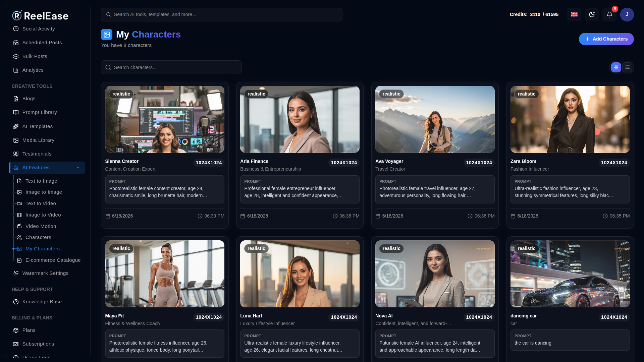
Task: Click the Testimonials quote icon
Action: (16, 154)
